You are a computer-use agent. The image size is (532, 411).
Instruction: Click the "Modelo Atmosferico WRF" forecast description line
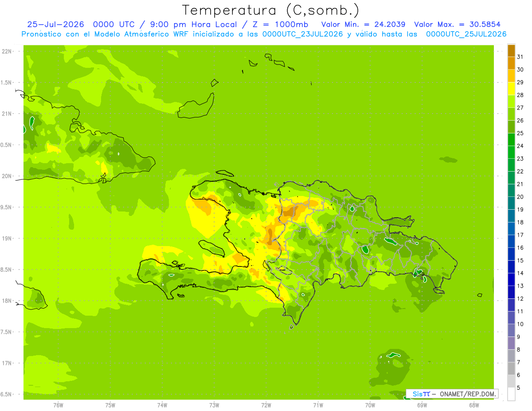pyautogui.click(x=264, y=34)
